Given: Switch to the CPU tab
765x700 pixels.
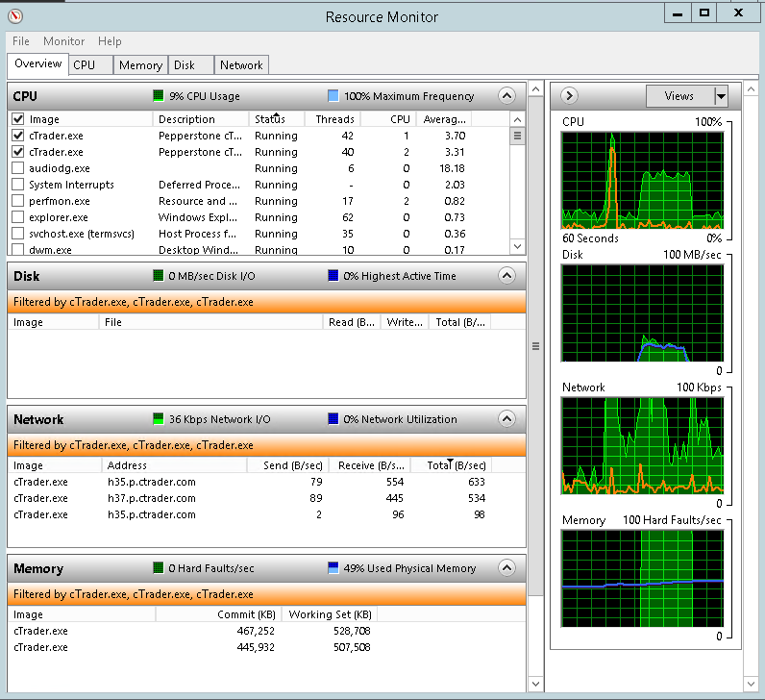Looking at the screenshot, I should (90, 65).
